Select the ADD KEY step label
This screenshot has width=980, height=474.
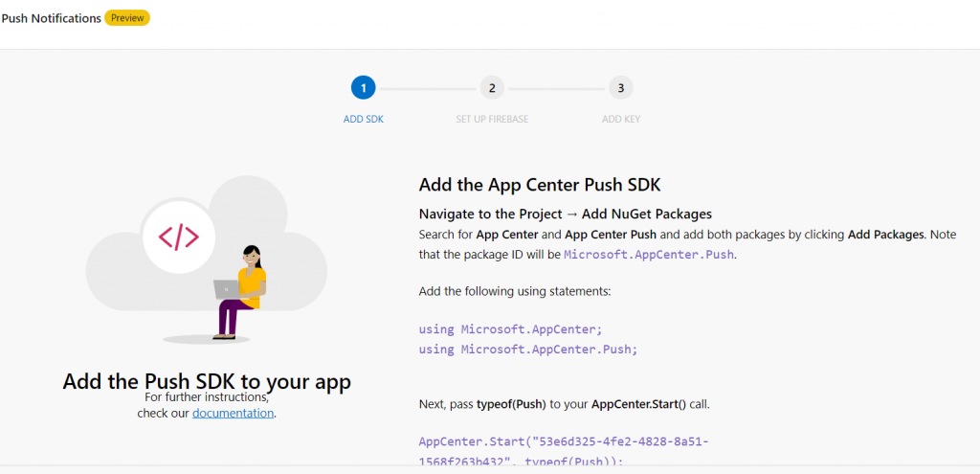point(620,119)
